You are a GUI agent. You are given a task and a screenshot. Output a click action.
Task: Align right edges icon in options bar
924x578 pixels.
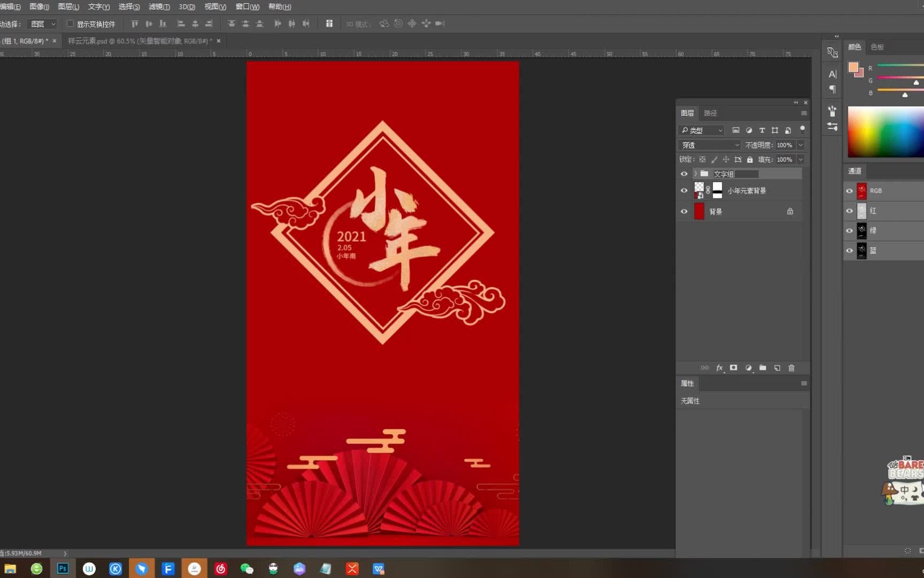(209, 24)
